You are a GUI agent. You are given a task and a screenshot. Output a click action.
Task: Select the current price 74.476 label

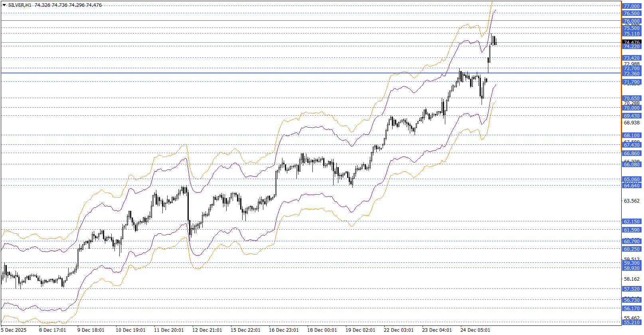pos(632,42)
